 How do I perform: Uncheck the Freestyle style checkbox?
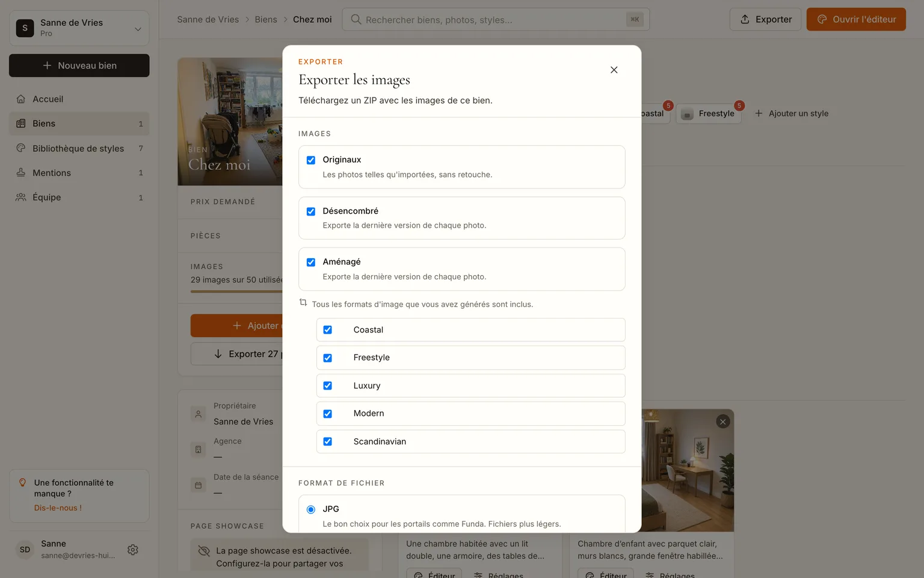tap(328, 358)
